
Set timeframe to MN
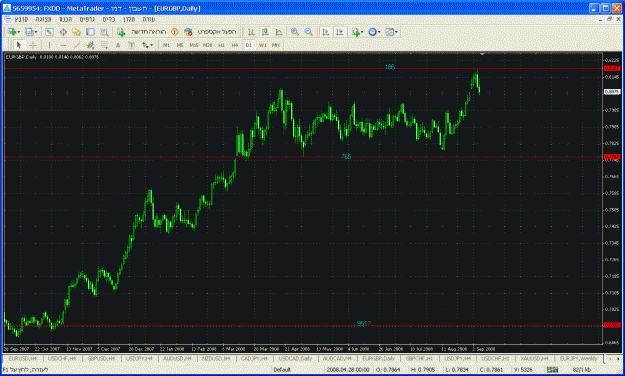(x=276, y=45)
